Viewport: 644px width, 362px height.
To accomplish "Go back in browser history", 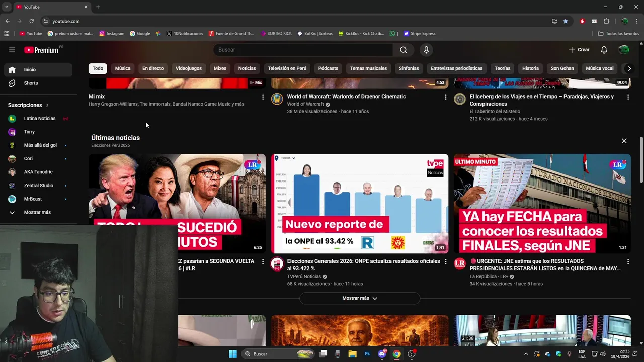I will click(x=7, y=21).
